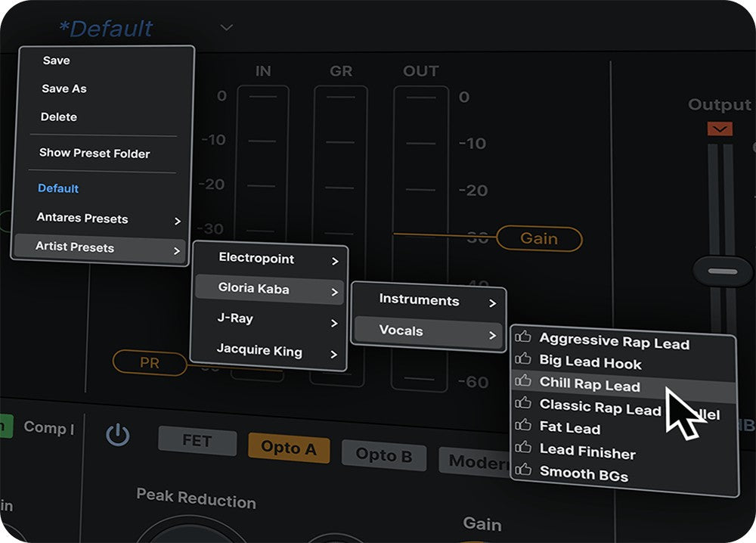
Task: Open Gloria Kaba artist entry
Action: [270, 289]
